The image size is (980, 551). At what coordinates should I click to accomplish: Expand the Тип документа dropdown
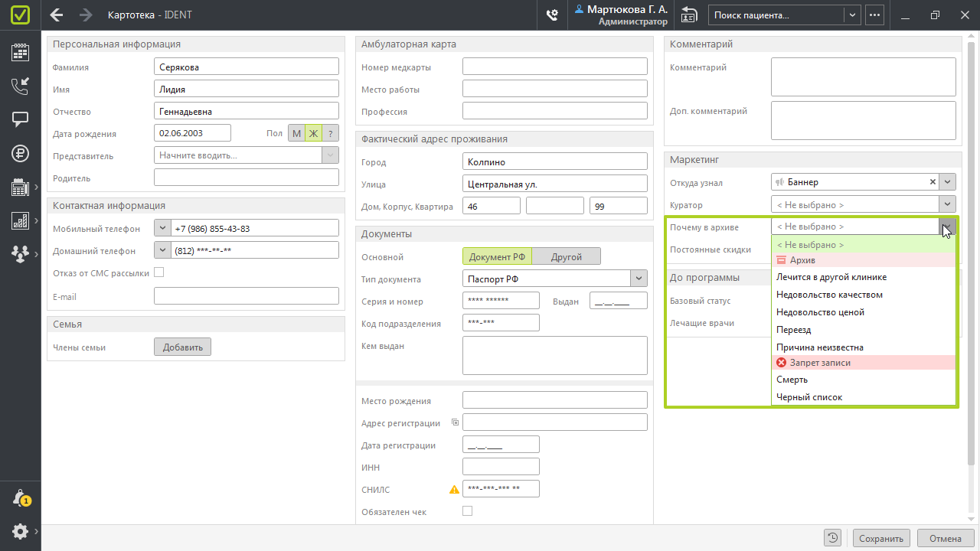tap(639, 279)
